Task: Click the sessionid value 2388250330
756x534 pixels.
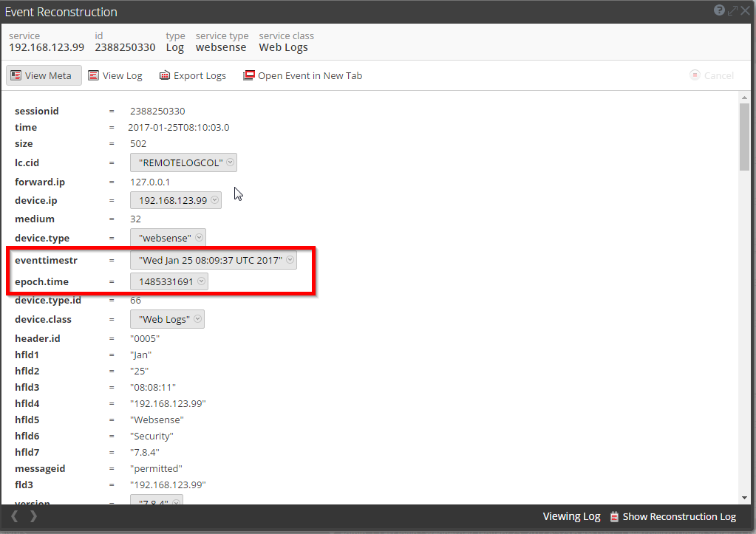Action: (157, 111)
